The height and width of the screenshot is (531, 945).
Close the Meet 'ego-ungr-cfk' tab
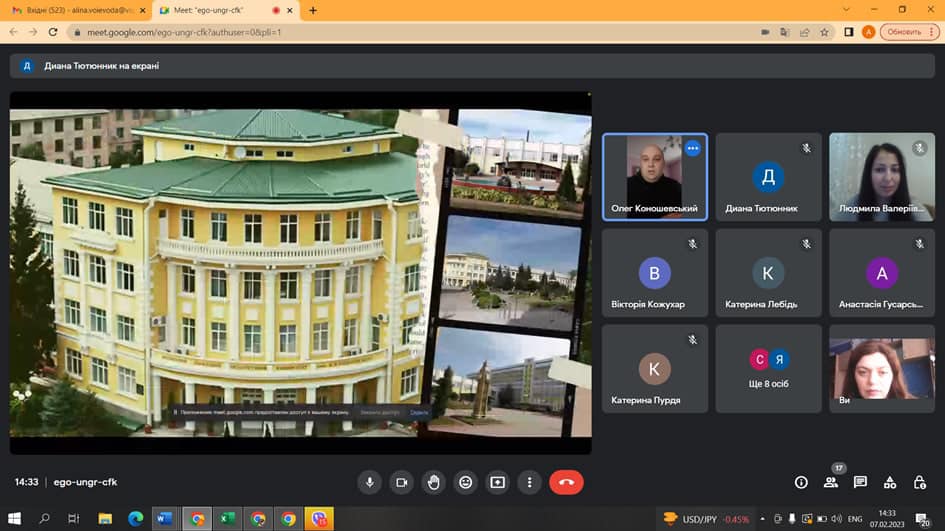(289, 10)
